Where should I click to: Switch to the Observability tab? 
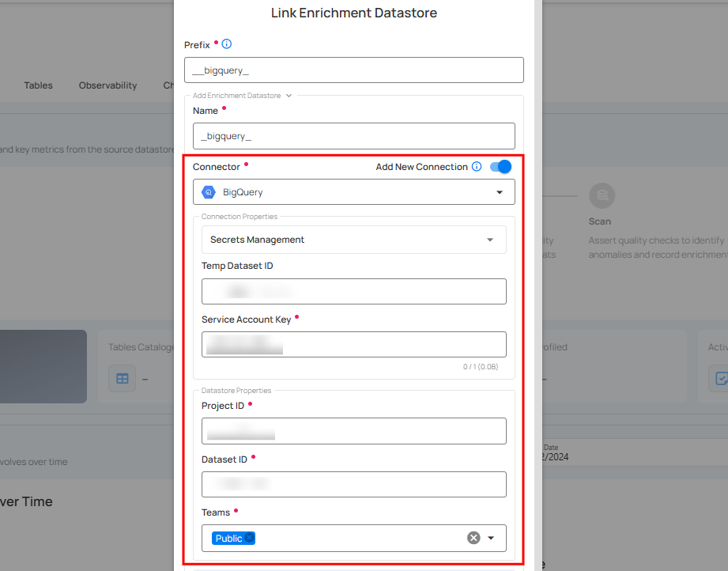[x=108, y=85]
